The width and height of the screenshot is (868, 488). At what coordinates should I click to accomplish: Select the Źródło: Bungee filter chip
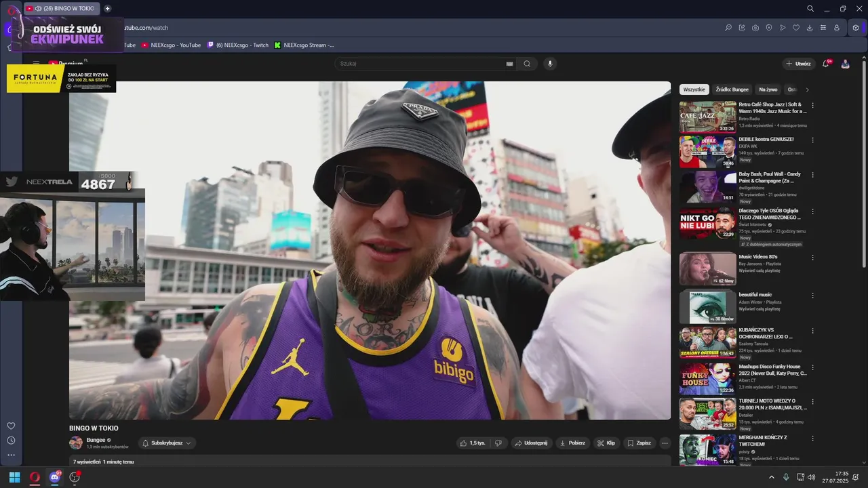coord(732,89)
